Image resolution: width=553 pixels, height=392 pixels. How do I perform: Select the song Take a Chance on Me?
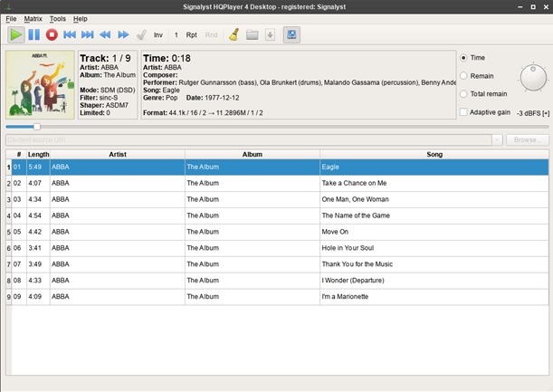click(354, 184)
